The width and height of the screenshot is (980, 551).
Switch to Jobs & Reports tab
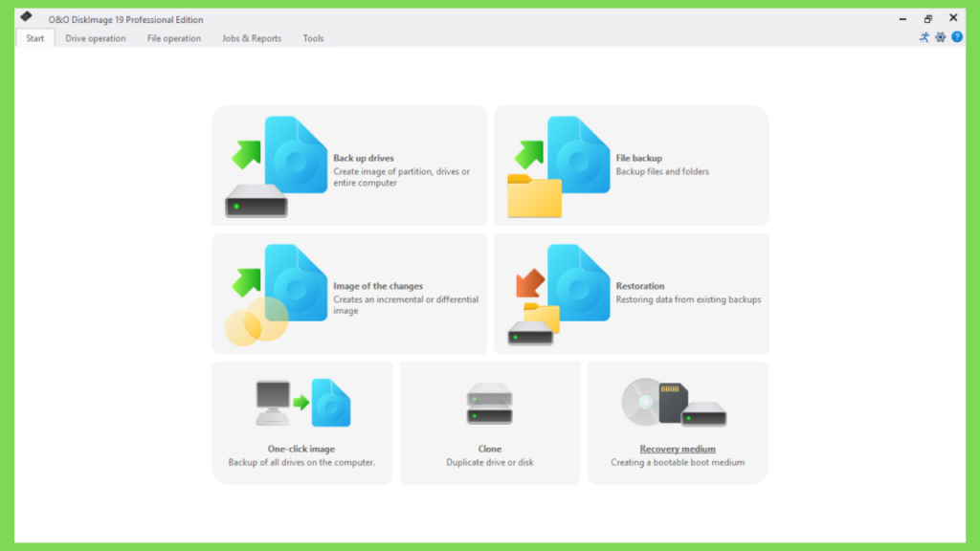coord(252,38)
